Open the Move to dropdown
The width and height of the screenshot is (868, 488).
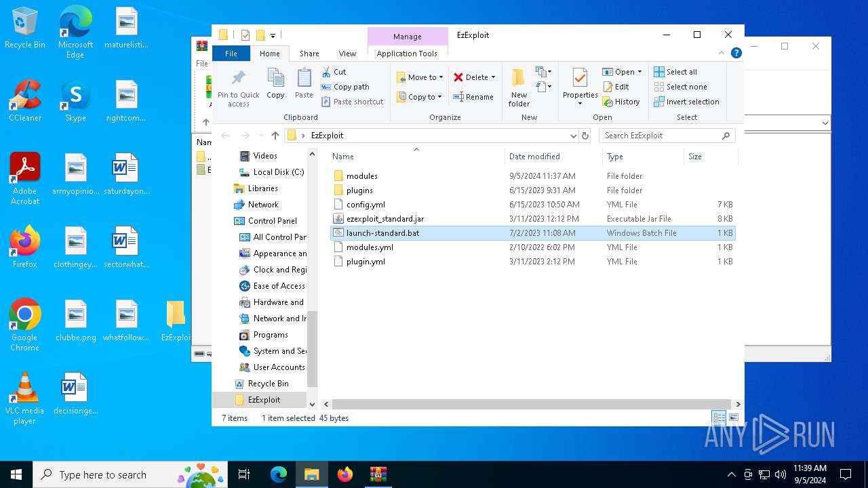click(420, 77)
